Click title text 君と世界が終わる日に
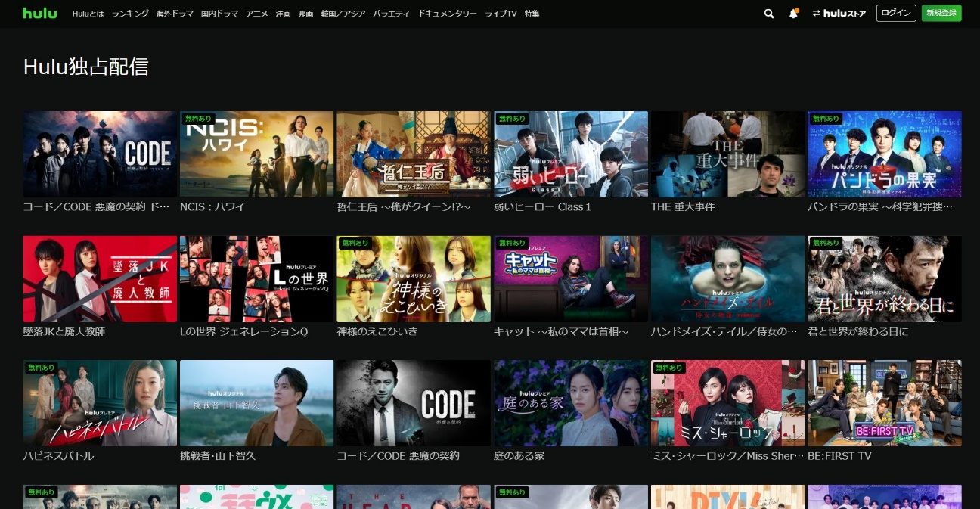980x509 pixels. coord(858,331)
